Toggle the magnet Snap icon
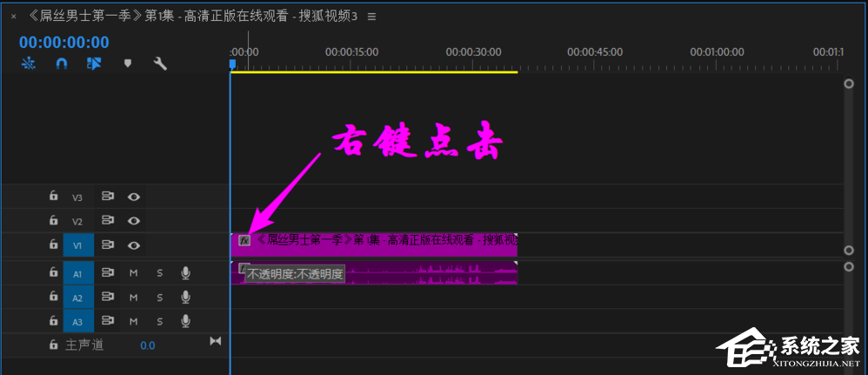This screenshot has width=868, height=375. click(61, 64)
